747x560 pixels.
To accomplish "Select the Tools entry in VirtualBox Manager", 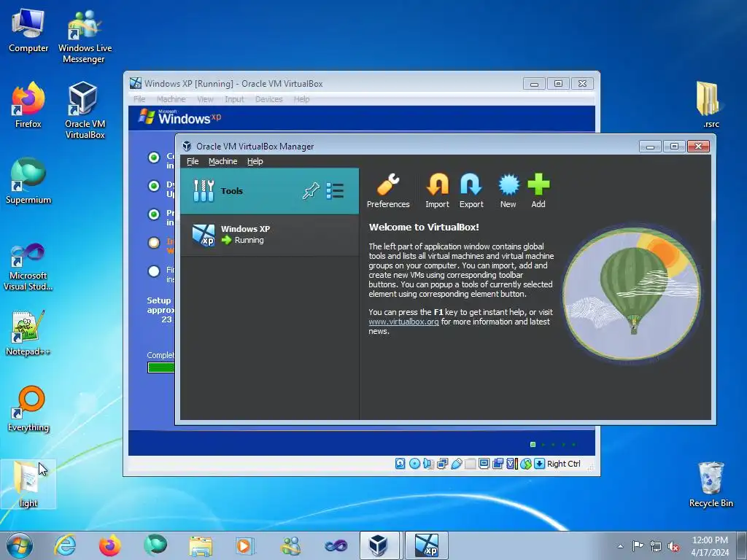I will 269,191.
